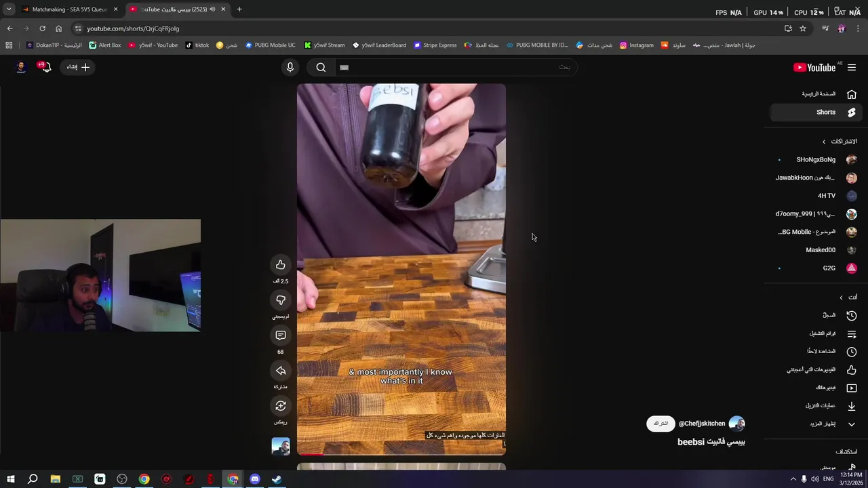Viewport: 868px width, 488px height.
Task: Expand the You section header
Action: pos(848,297)
